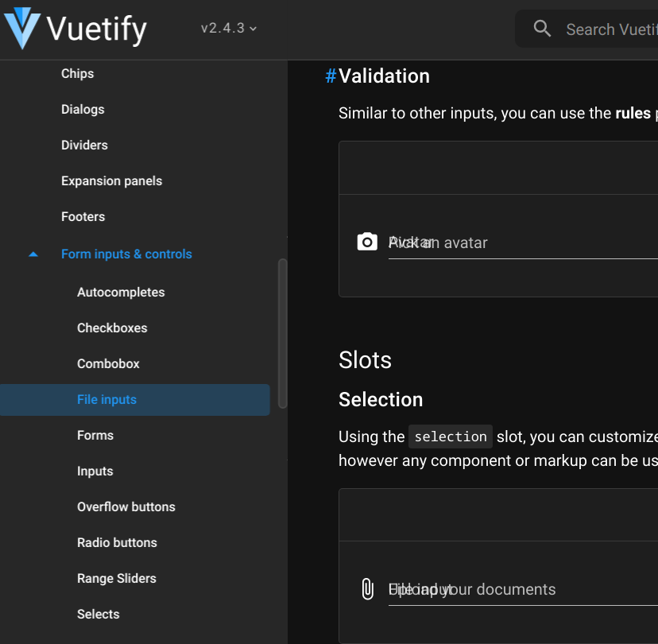This screenshot has height=644, width=658.
Task: Open the v2.4.3 version dropdown
Action: click(228, 27)
